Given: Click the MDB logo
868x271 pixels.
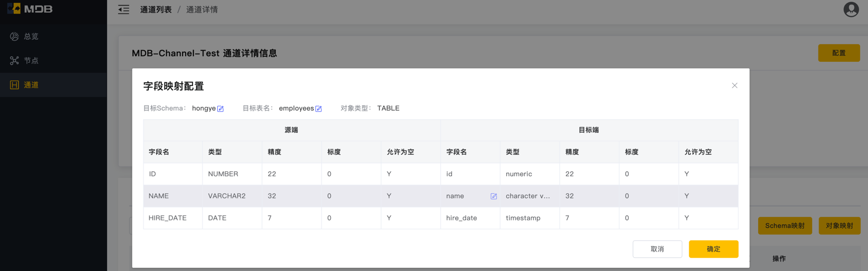Looking at the screenshot, I should pyautogui.click(x=30, y=9).
